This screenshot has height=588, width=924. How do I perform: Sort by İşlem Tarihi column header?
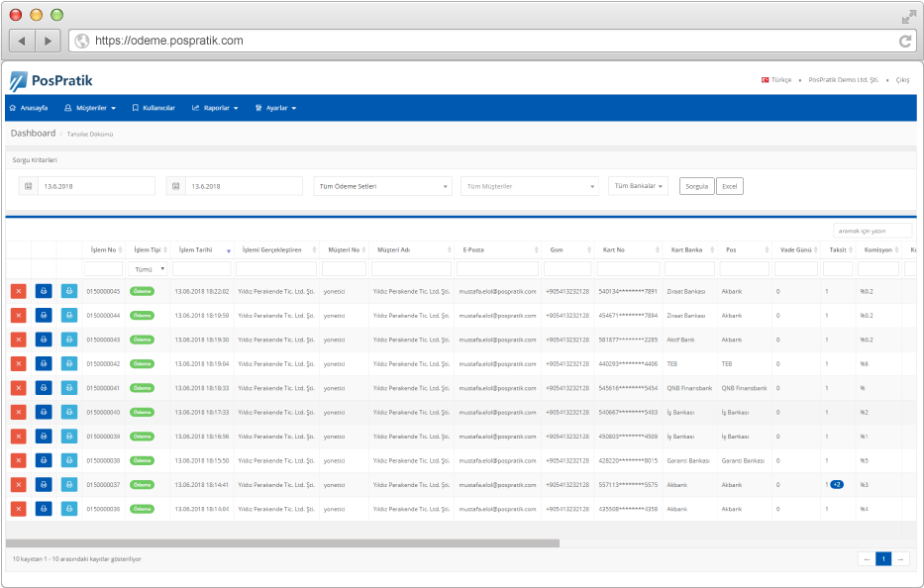(202, 249)
